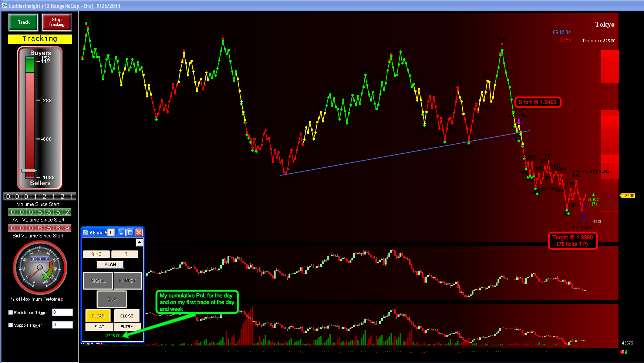Image resolution: width=644 pixels, height=363 pixels.
Task: Focus the Support Trigger value field
Action: [63, 325]
